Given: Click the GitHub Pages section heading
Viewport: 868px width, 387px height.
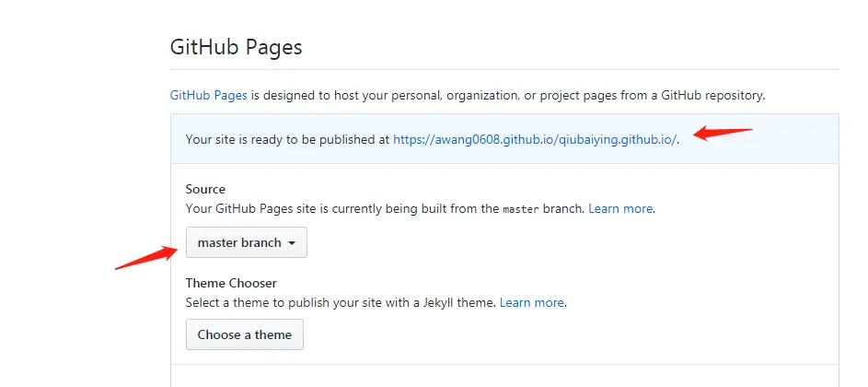Looking at the screenshot, I should 237,48.
